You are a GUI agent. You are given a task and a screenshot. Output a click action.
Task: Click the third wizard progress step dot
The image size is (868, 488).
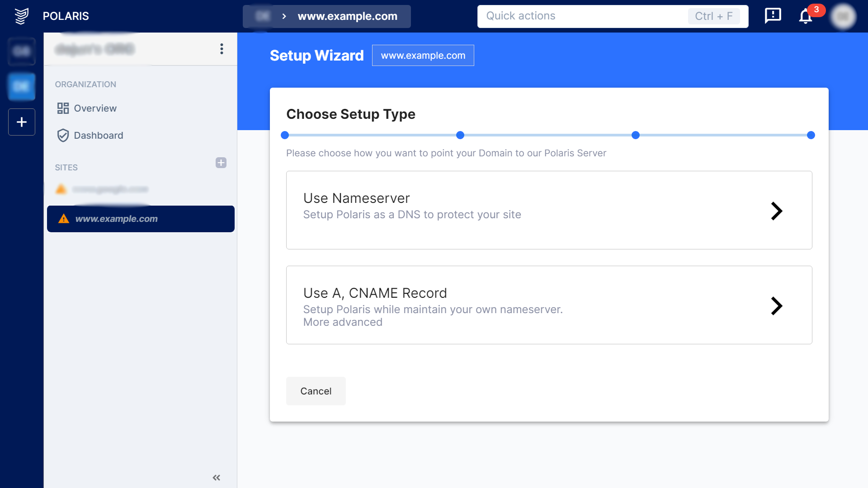[636, 135]
